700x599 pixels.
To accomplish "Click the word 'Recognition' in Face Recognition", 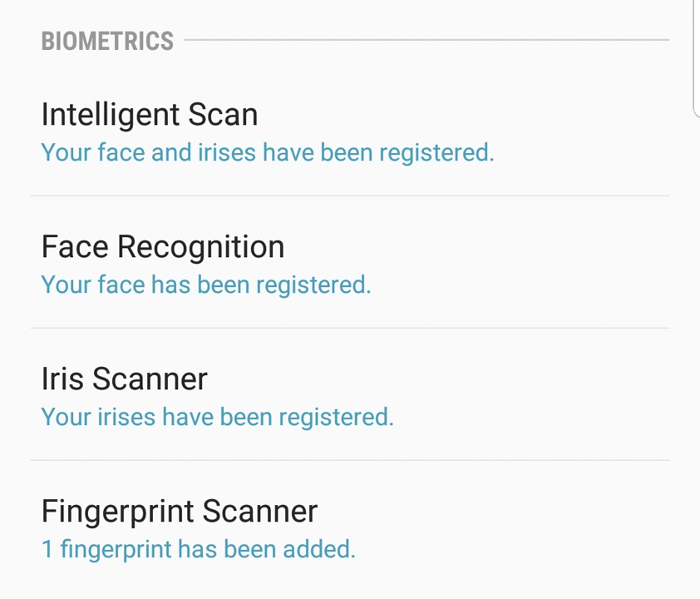I will pos(200,247).
